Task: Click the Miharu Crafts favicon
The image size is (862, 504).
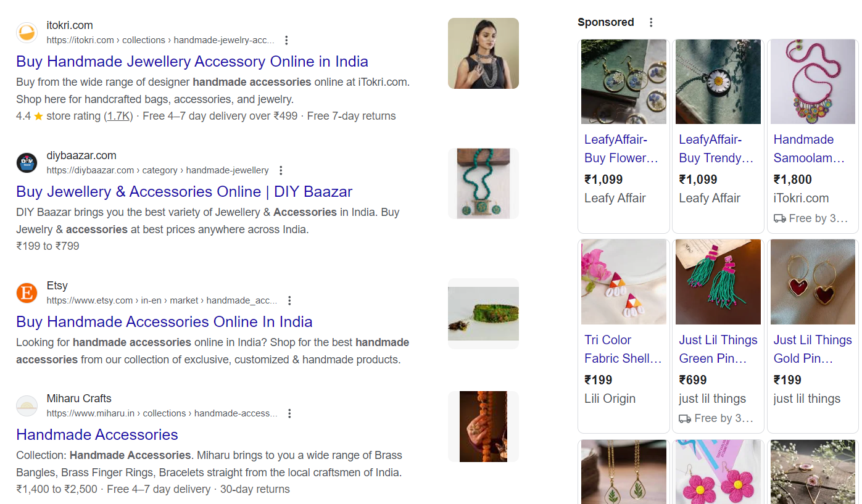Action: [x=27, y=405]
